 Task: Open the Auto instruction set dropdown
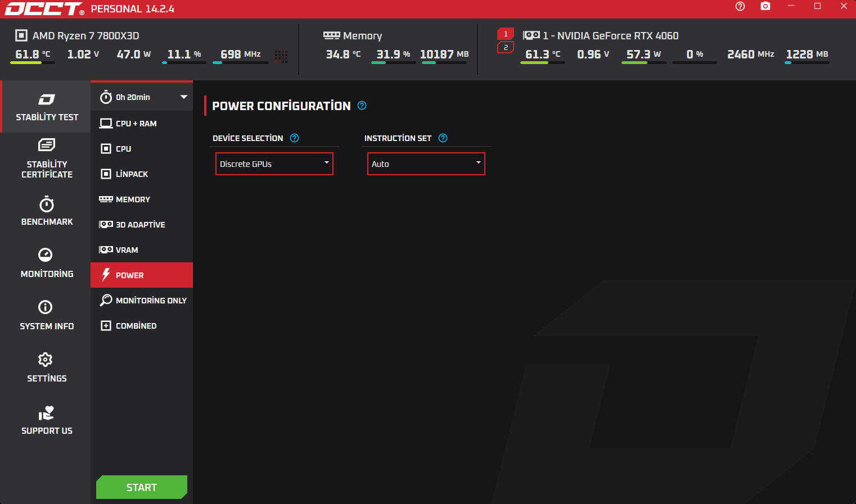[x=426, y=164]
